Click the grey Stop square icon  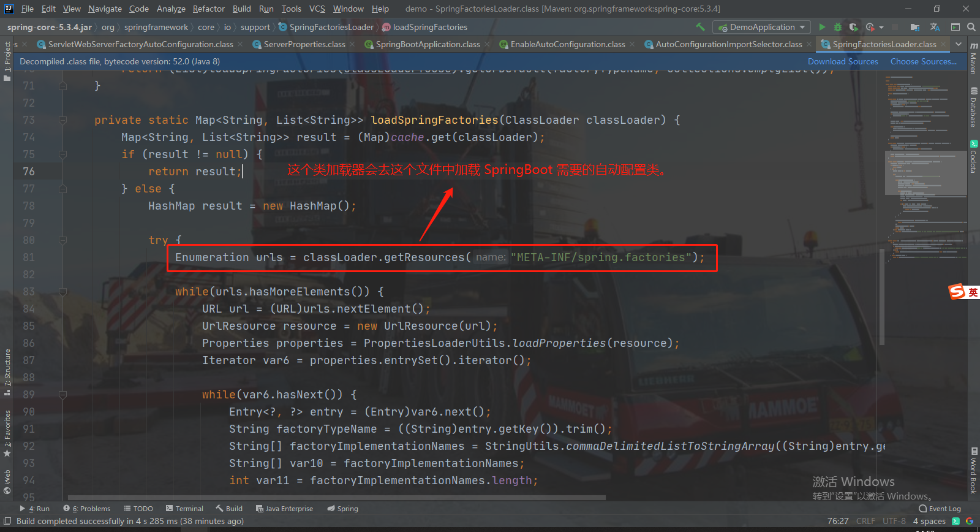click(895, 27)
